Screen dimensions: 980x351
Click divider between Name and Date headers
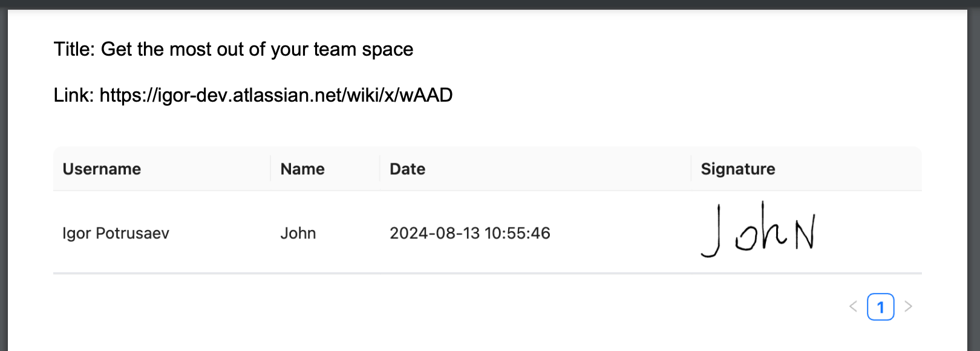tap(380, 168)
